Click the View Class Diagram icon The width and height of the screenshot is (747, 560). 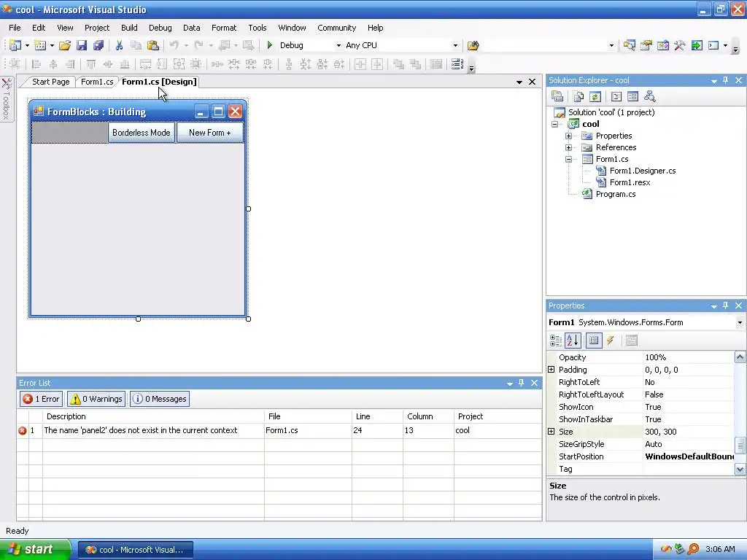point(650,97)
